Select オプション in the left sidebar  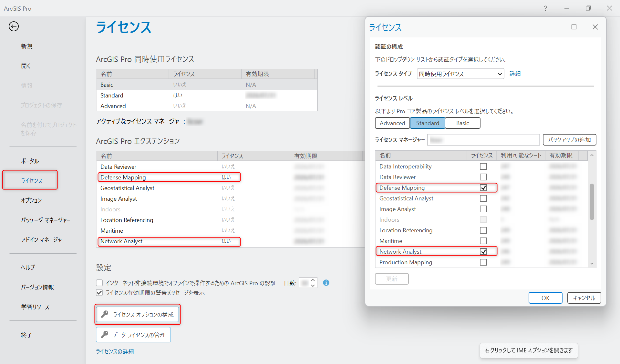(31, 200)
